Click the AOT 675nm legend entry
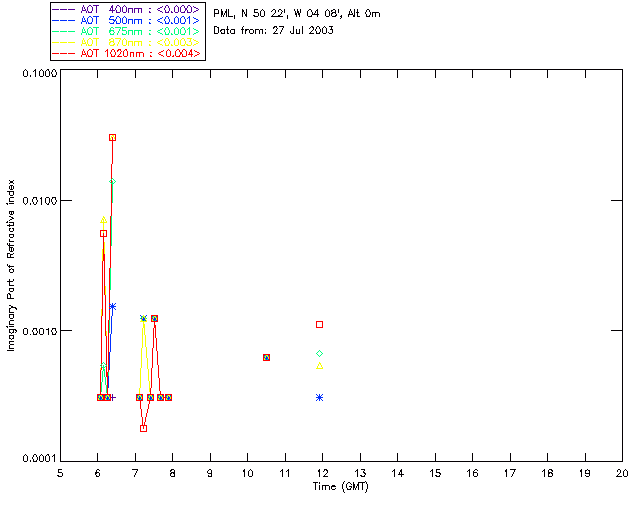Viewport: 640px width, 512px height. [126, 31]
